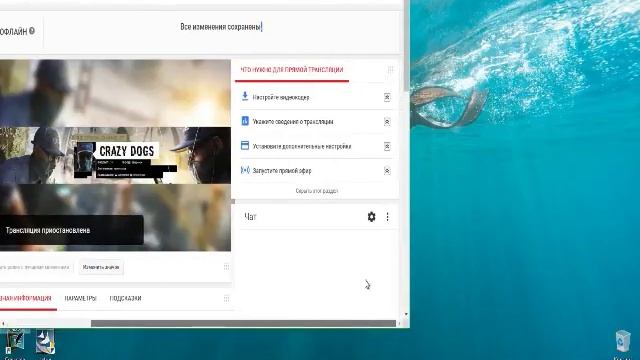The height and width of the screenshot is (360, 640).
Task: Click the vertical scrollbar down arrow
Action: pyautogui.click(x=406, y=314)
